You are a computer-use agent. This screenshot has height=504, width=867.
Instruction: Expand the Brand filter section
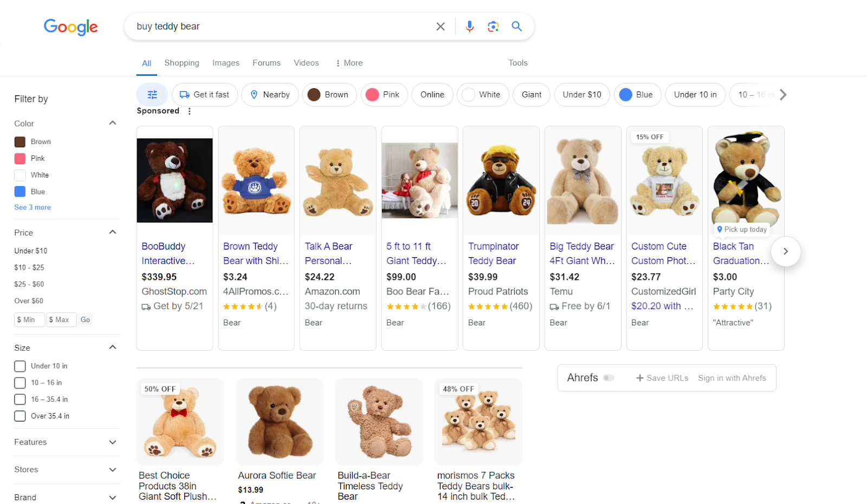click(113, 498)
